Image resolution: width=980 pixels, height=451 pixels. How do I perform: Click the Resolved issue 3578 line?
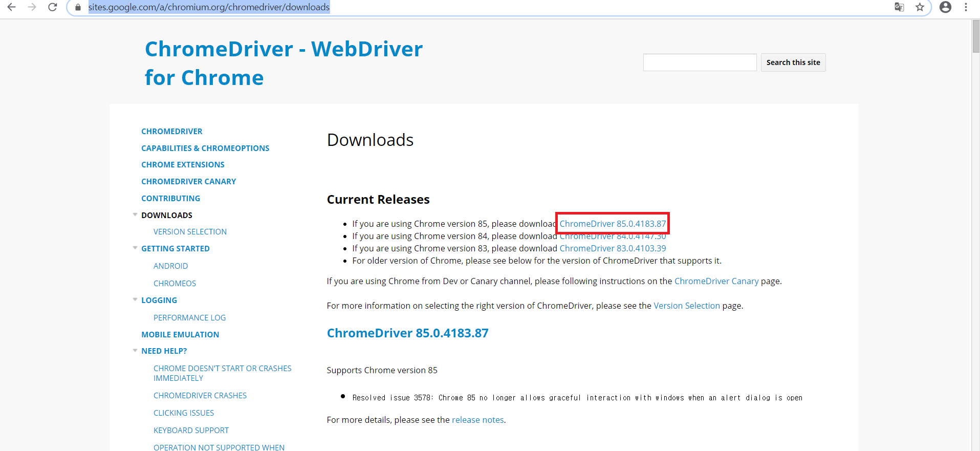pos(577,398)
